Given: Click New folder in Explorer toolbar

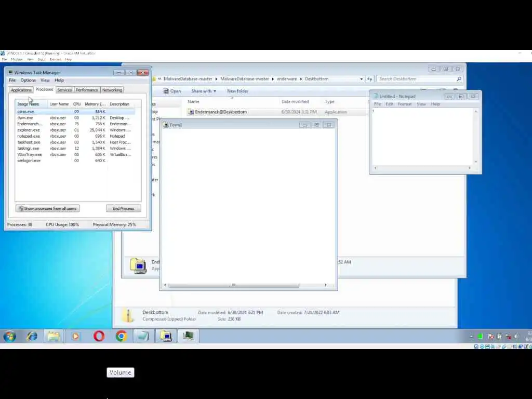Looking at the screenshot, I should click(237, 91).
